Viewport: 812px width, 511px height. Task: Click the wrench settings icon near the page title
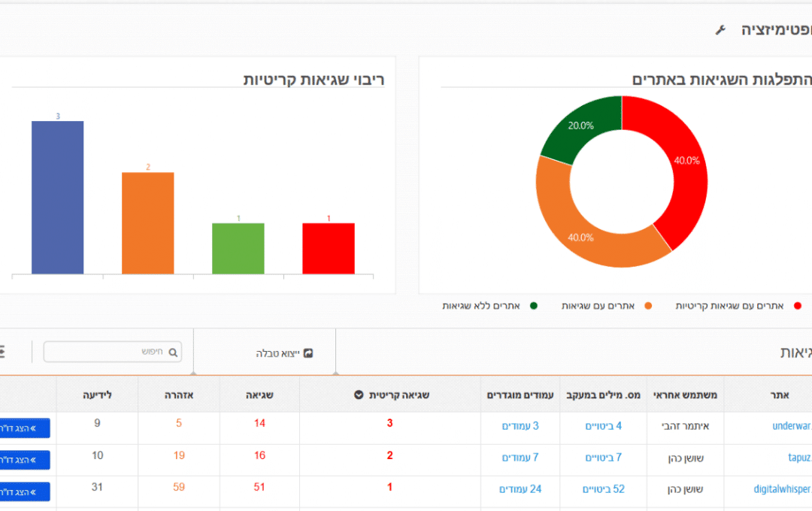(720, 30)
